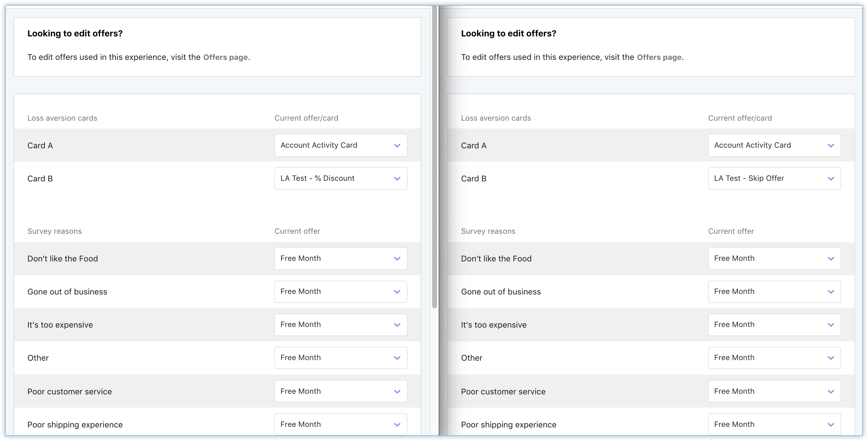Open the LA Test - % Discount dropdown

pos(340,178)
